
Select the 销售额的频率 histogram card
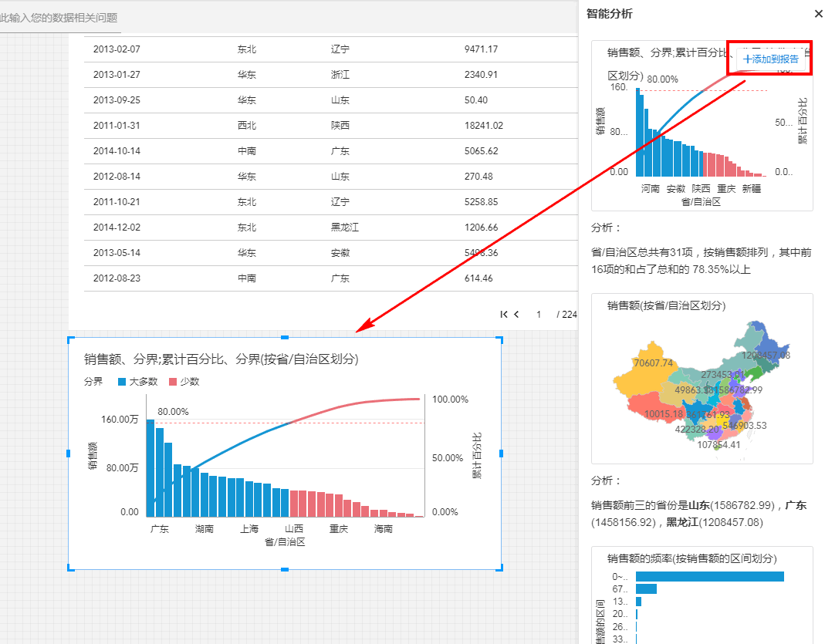point(702,594)
